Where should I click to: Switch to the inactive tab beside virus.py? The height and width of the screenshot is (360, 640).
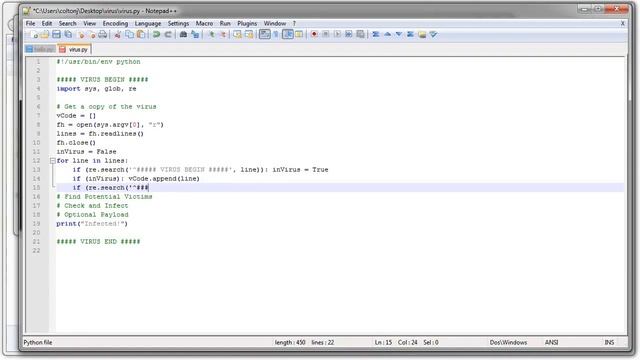(40, 49)
